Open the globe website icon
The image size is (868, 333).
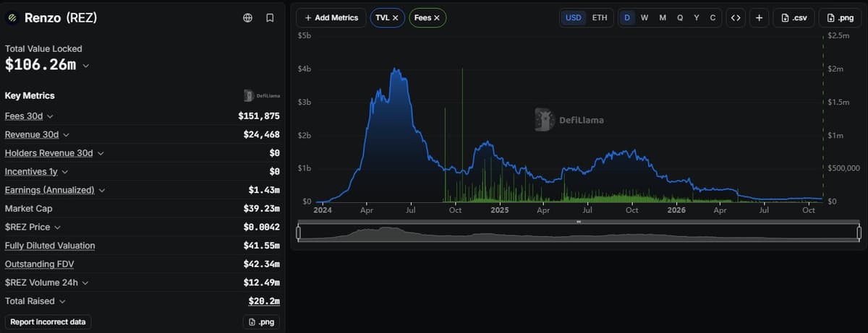[x=248, y=17]
